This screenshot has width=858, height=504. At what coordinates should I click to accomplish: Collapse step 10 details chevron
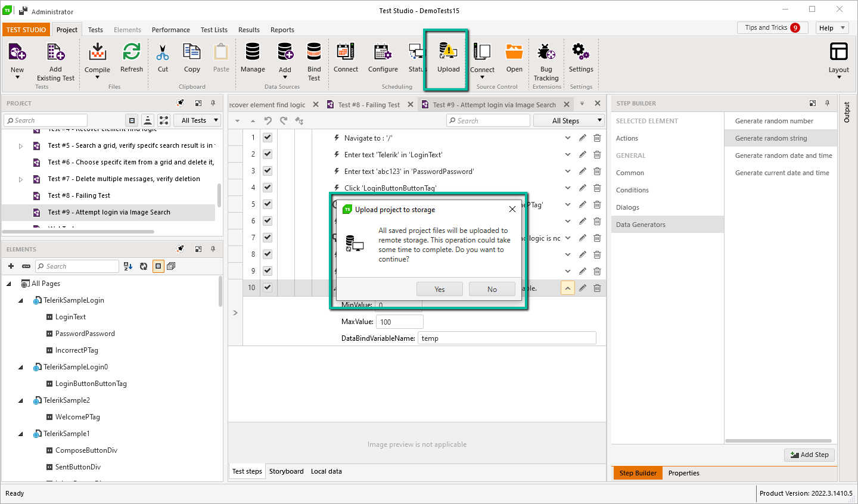pyautogui.click(x=568, y=288)
